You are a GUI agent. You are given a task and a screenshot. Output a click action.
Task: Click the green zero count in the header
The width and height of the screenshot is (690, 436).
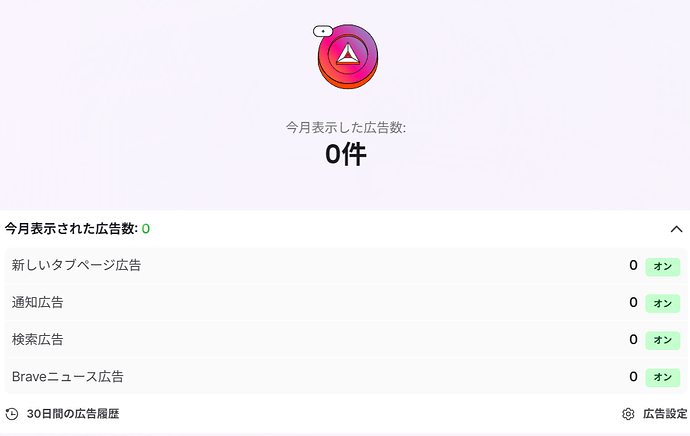coord(146,229)
